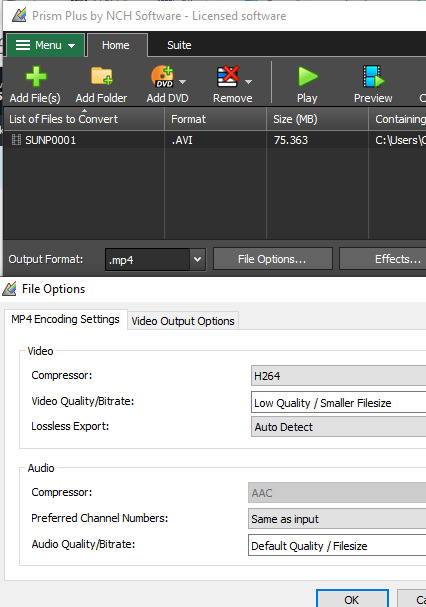Switch to the Home tab
Viewport: 426px width, 607px height.
116,45
